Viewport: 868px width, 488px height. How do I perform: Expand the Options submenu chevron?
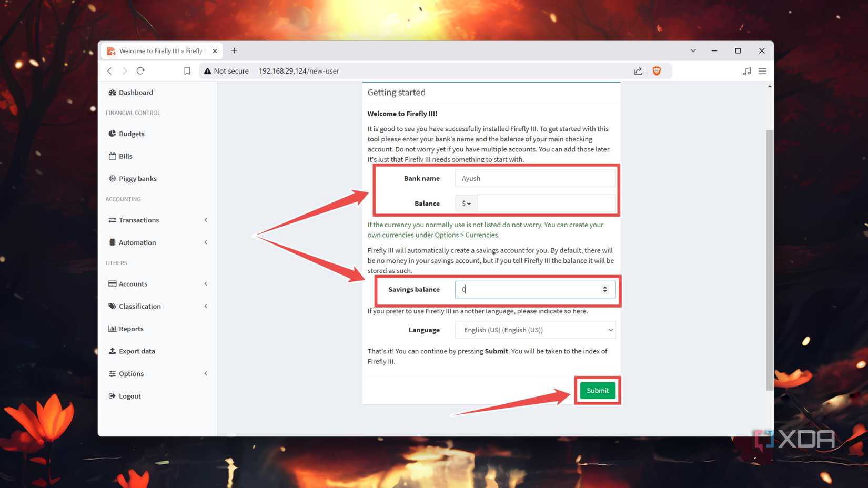[x=206, y=373]
